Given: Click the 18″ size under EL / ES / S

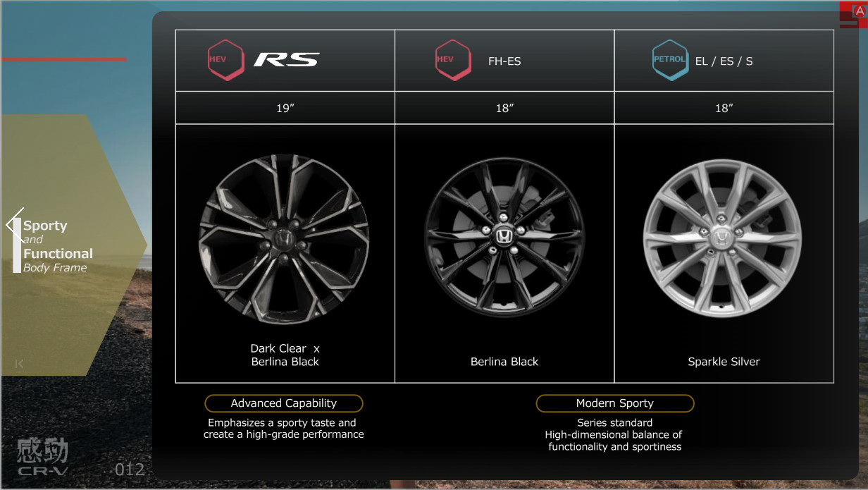Looking at the screenshot, I should point(724,108).
